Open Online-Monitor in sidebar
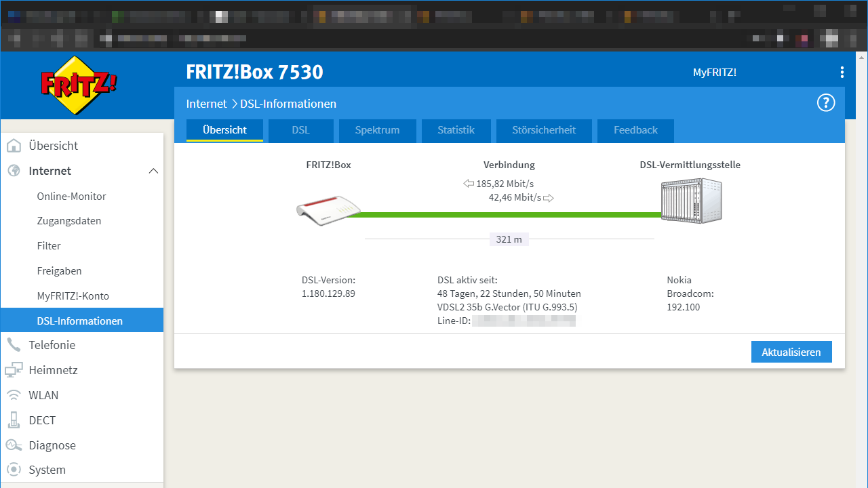Screen dimensions: 868x488 (82, 196)
